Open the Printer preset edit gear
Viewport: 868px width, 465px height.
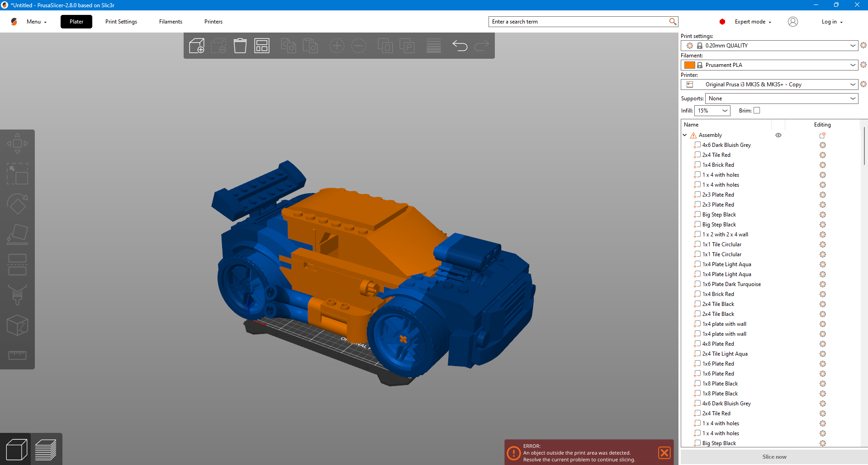point(863,84)
